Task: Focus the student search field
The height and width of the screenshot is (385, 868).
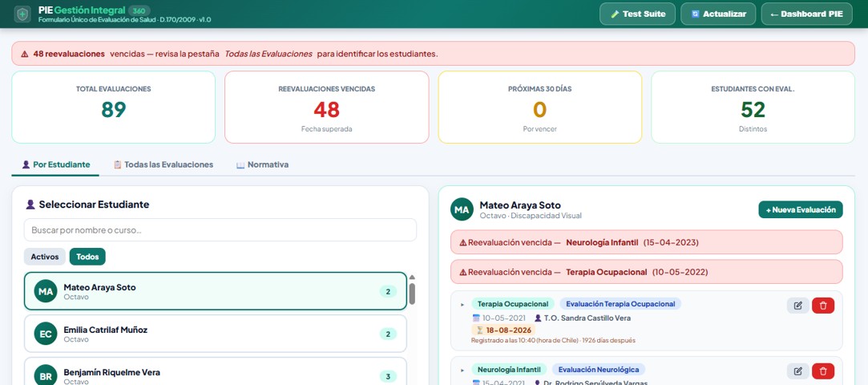Action: [x=220, y=230]
